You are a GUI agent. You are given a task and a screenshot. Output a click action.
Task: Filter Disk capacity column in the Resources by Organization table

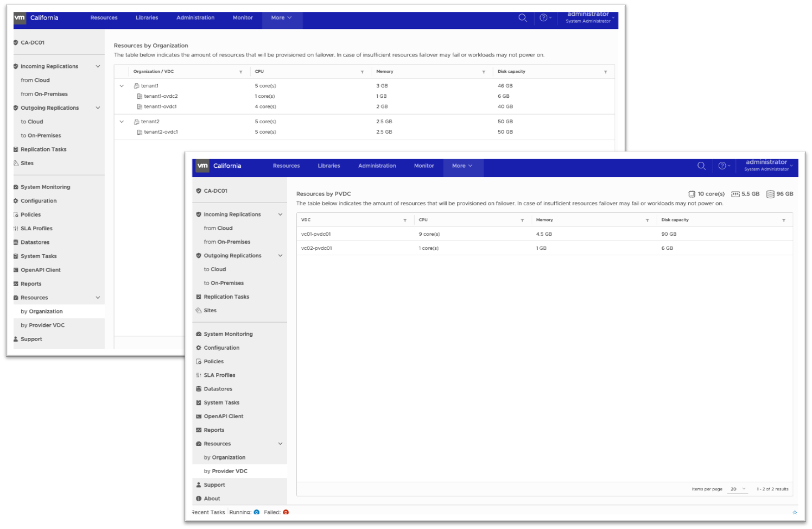pos(605,72)
